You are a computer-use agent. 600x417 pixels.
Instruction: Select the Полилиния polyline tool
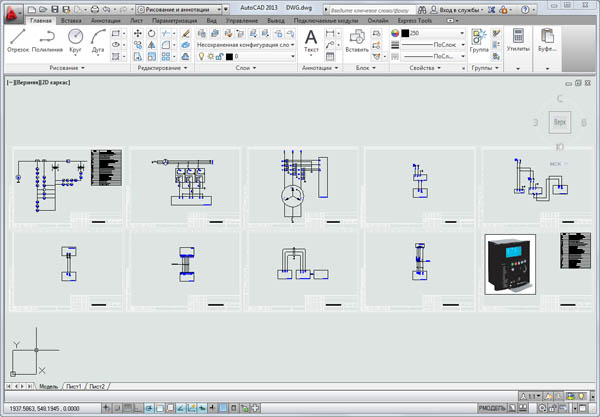[47, 41]
